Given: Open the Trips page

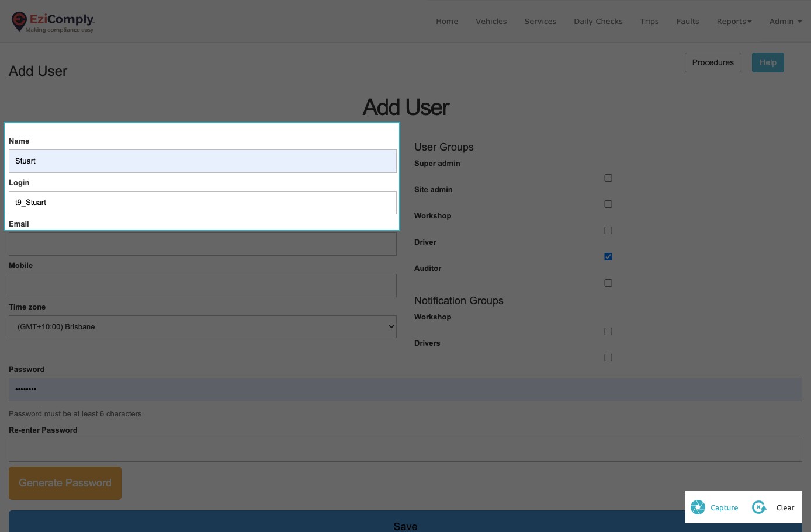Looking at the screenshot, I should click(x=649, y=21).
